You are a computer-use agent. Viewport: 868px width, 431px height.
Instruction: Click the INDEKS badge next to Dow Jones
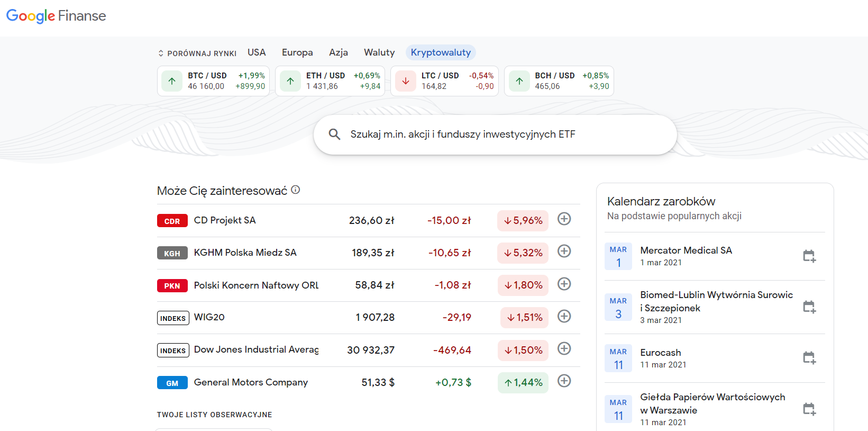pyautogui.click(x=173, y=350)
